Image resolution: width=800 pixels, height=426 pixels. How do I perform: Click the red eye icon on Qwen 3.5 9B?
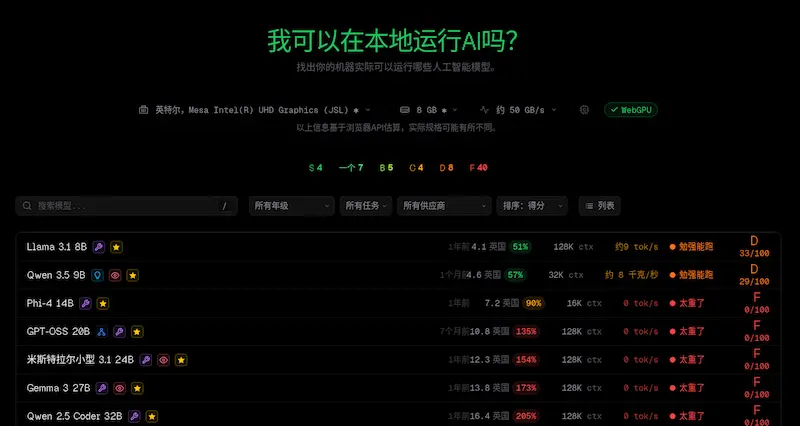tap(115, 275)
